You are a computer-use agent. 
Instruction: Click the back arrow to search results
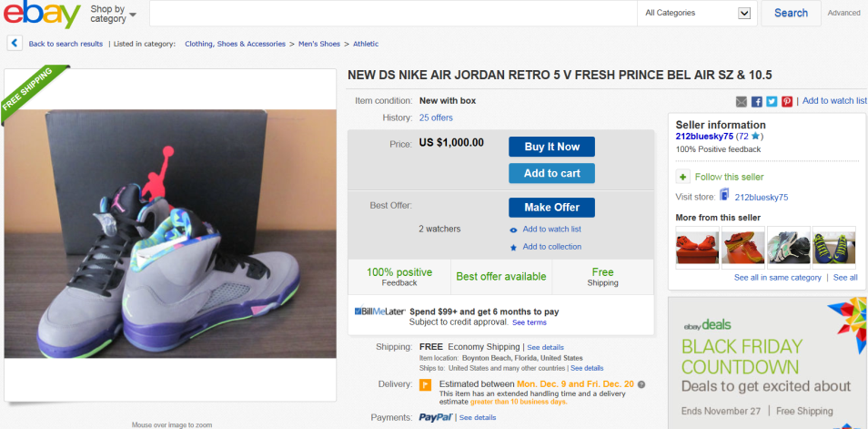coord(15,43)
